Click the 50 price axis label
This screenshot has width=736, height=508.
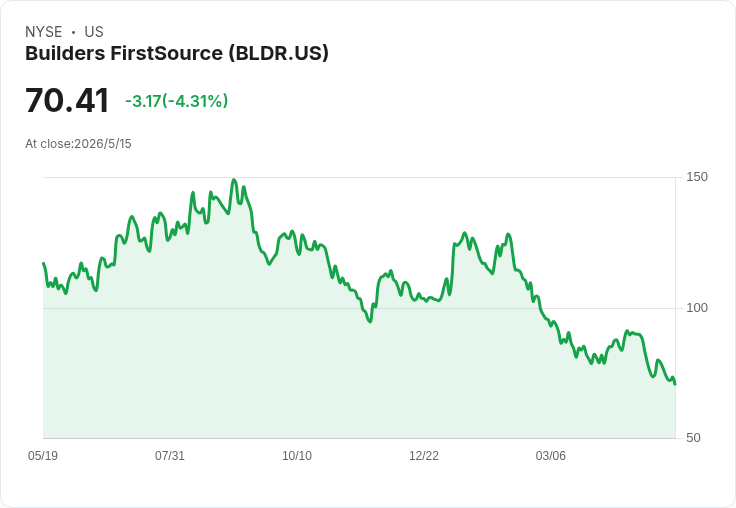tap(693, 438)
